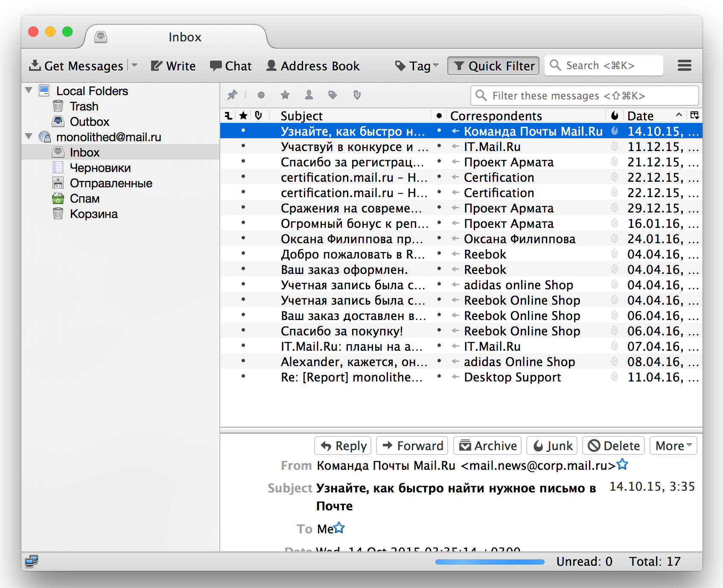Open the Write new message button

click(x=173, y=66)
